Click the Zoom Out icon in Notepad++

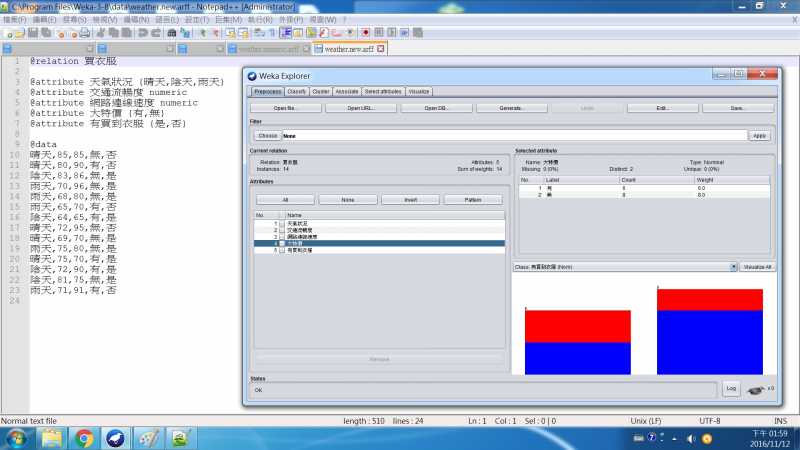click(215, 33)
